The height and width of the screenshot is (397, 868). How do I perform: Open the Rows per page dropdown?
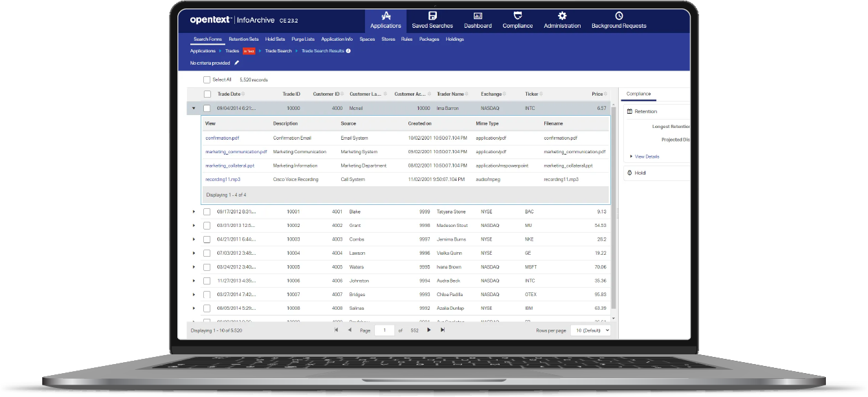pyautogui.click(x=590, y=330)
